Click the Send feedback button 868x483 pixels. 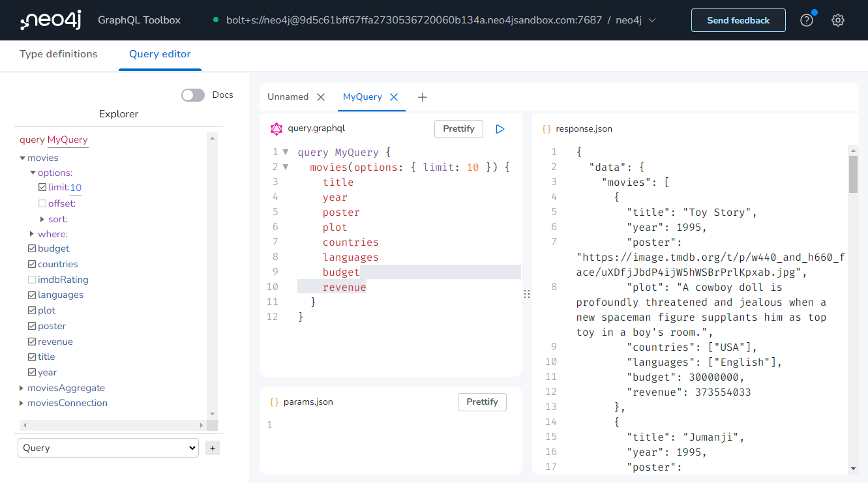click(738, 20)
